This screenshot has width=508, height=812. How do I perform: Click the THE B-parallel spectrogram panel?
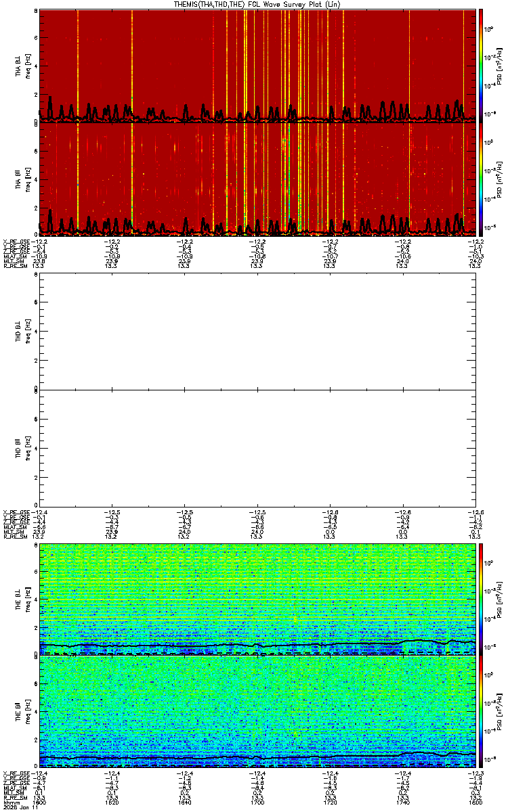257,711
